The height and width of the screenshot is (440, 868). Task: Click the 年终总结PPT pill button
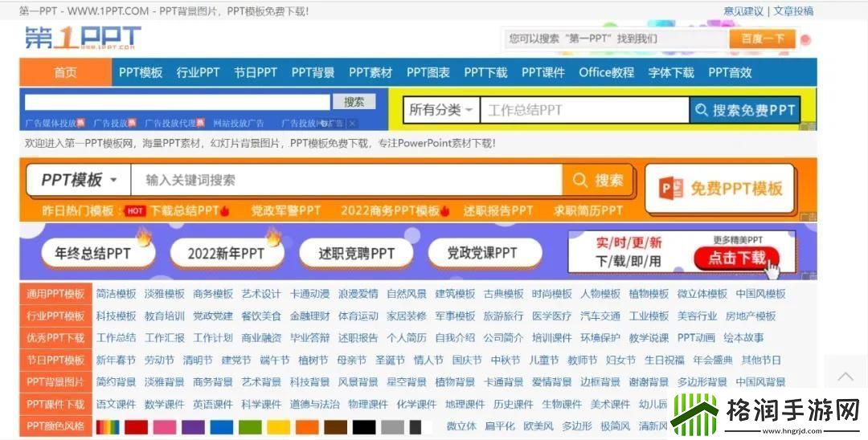[98, 254]
